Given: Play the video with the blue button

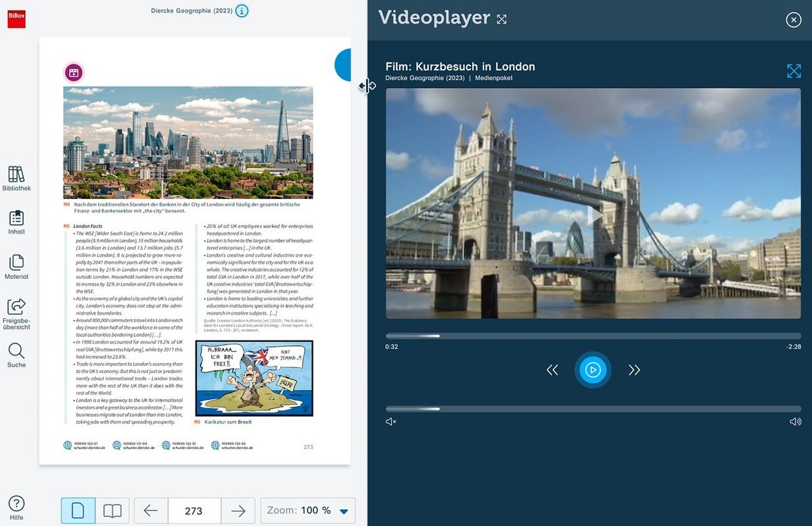Looking at the screenshot, I should click(x=593, y=370).
